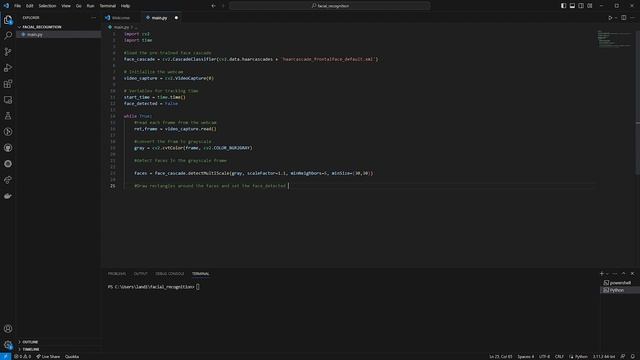This screenshot has width=640, height=360.
Task: Toggle bottom Panel visibility
Action: [x=572, y=6]
